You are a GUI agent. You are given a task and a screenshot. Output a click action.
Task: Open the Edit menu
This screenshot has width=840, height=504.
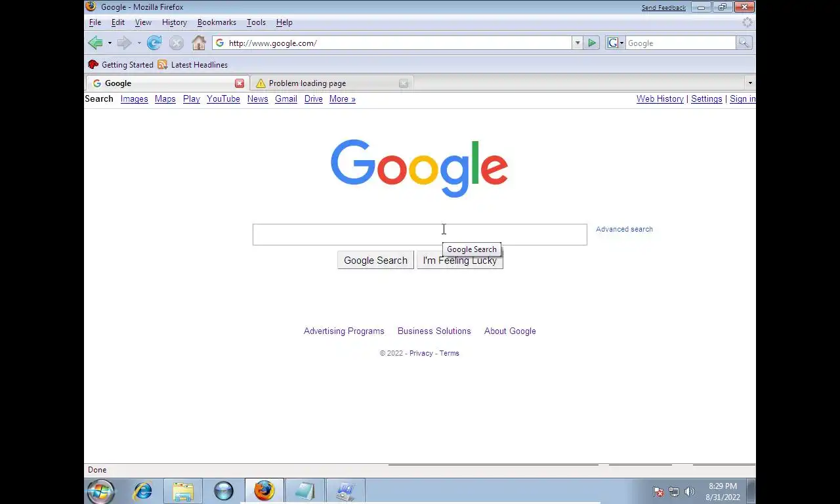pos(118,22)
